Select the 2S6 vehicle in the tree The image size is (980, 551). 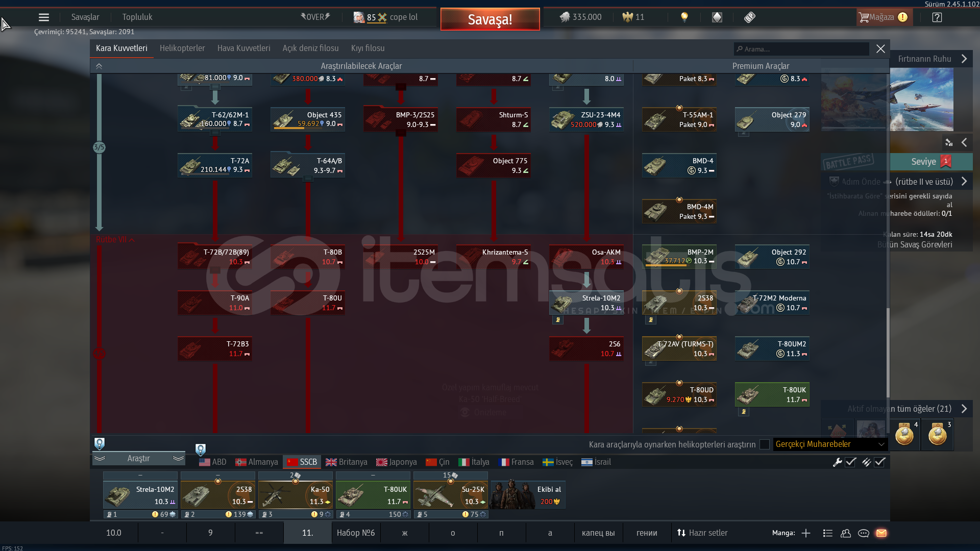[586, 349]
